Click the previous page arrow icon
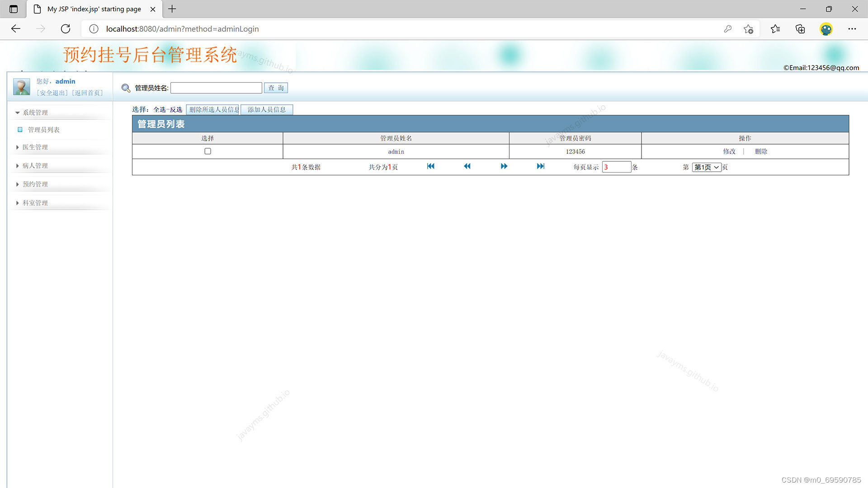 click(x=467, y=166)
